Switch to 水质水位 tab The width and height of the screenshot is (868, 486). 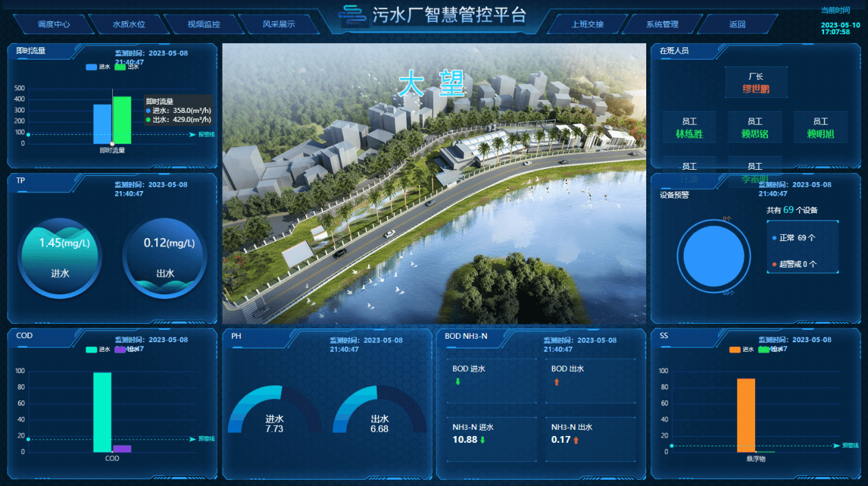tap(129, 25)
